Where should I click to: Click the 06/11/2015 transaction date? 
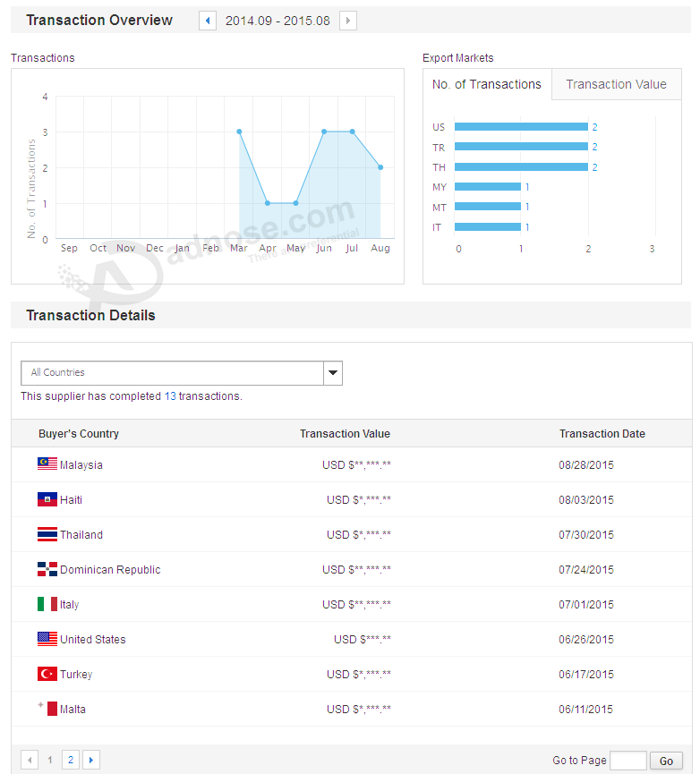(x=586, y=710)
